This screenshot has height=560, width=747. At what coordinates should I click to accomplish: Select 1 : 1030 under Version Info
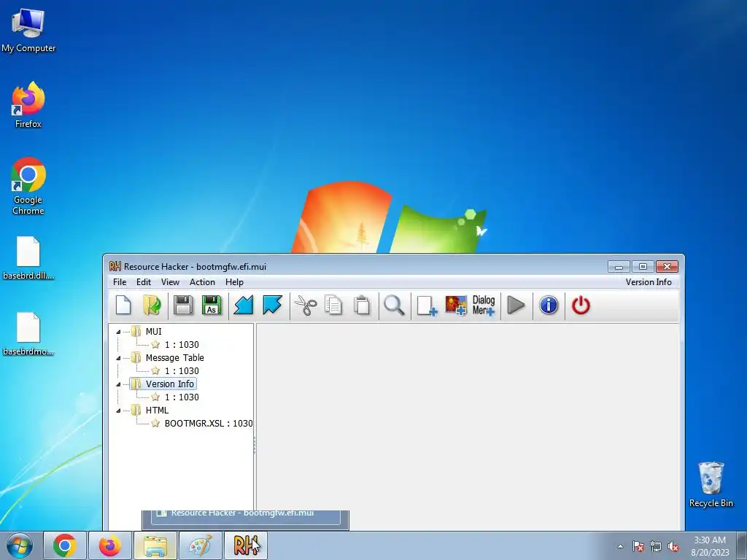182,397
